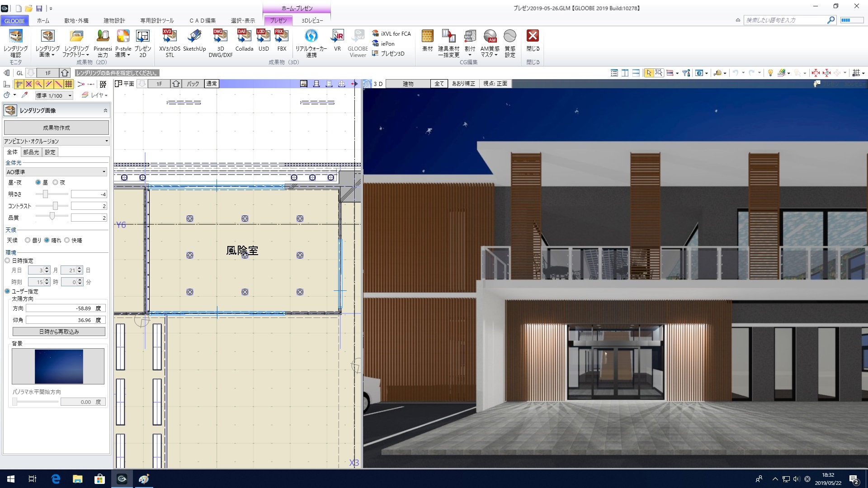Open the プレゼン2D export tool
Image resolution: width=868 pixels, height=488 pixels.
coord(142,43)
